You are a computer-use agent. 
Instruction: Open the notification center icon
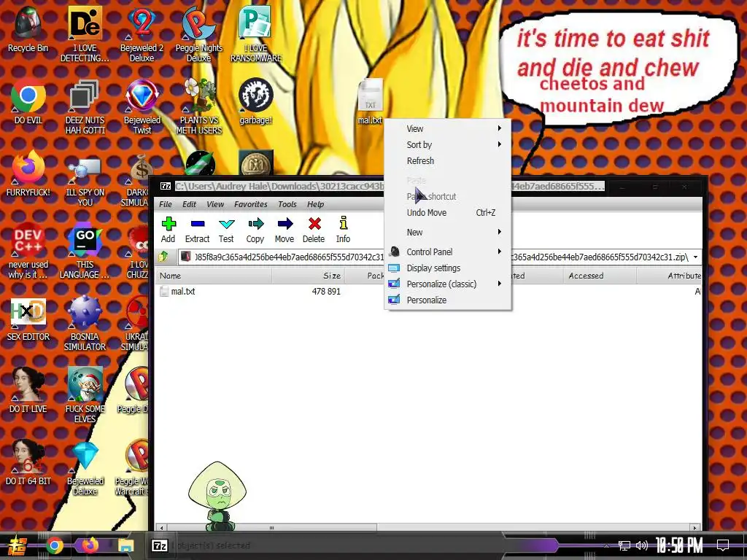pos(723,545)
